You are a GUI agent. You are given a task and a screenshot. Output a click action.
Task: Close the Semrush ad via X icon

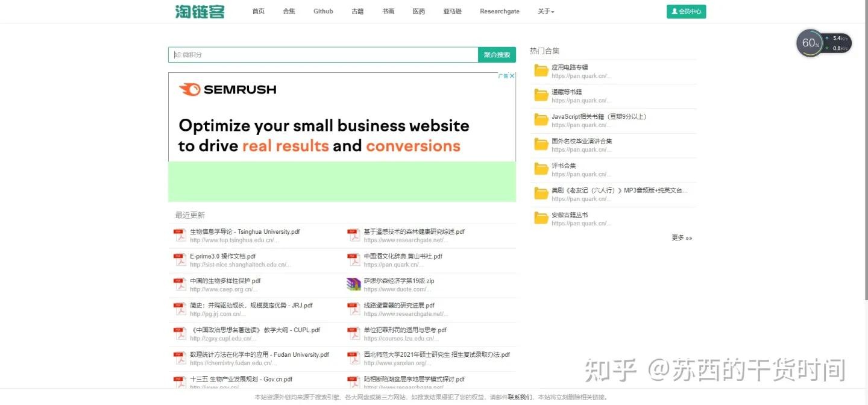[512, 76]
